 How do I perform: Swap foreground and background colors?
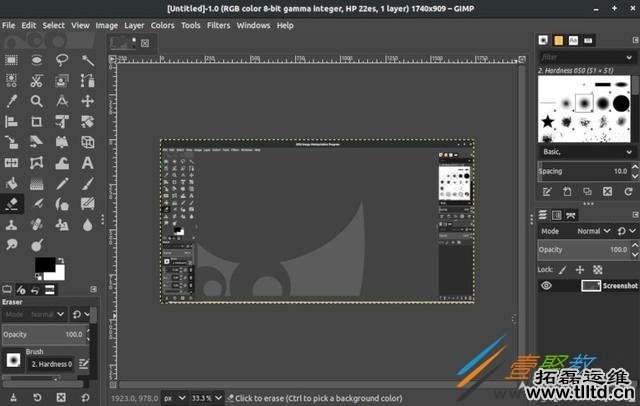click(x=61, y=260)
